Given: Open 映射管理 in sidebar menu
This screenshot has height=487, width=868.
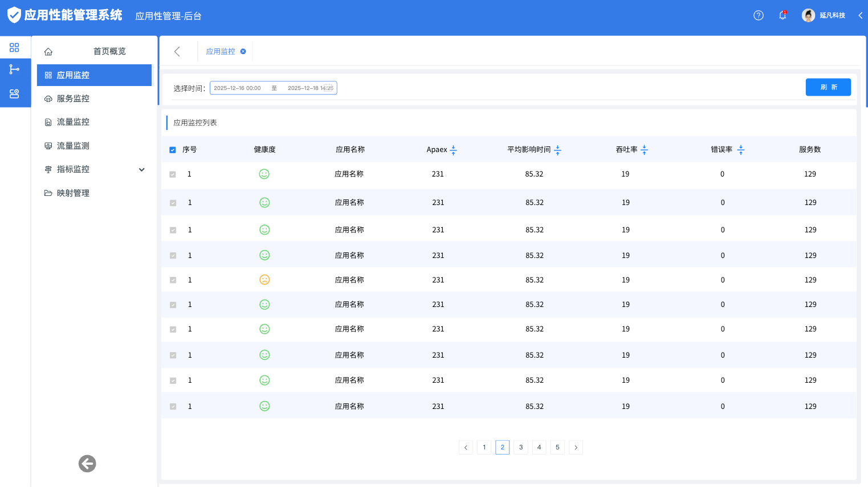Looking at the screenshot, I should [x=73, y=193].
